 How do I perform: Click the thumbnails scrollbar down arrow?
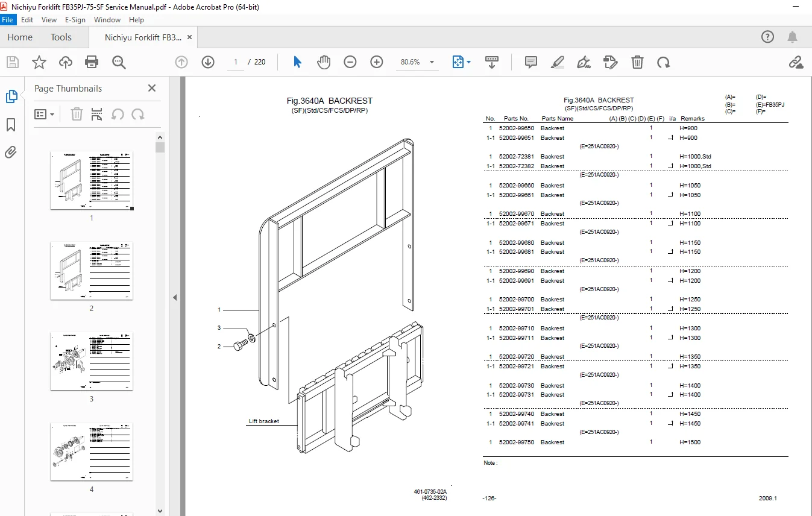pyautogui.click(x=160, y=511)
